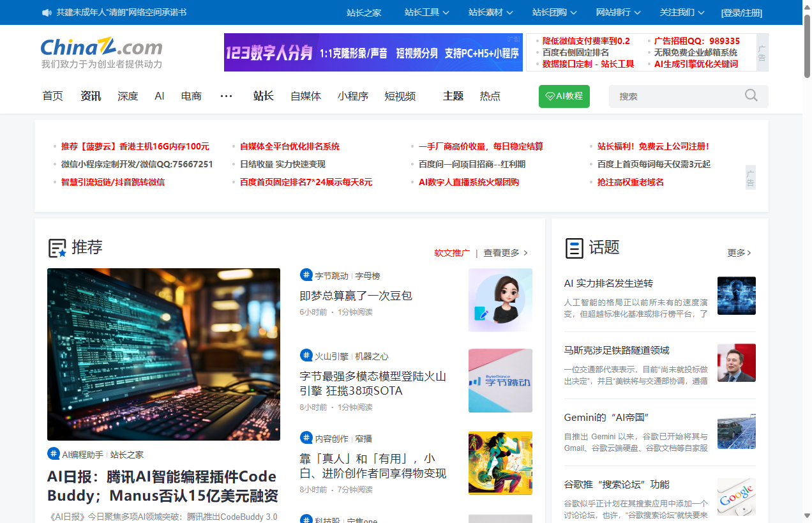Click the megaphone announcement icon in top bar
Viewport: 812px width, 523px height.
pyautogui.click(x=46, y=12)
